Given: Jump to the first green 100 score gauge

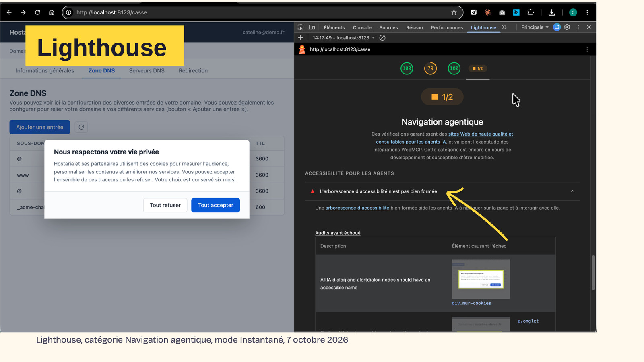Looking at the screenshot, I should tap(407, 68).
